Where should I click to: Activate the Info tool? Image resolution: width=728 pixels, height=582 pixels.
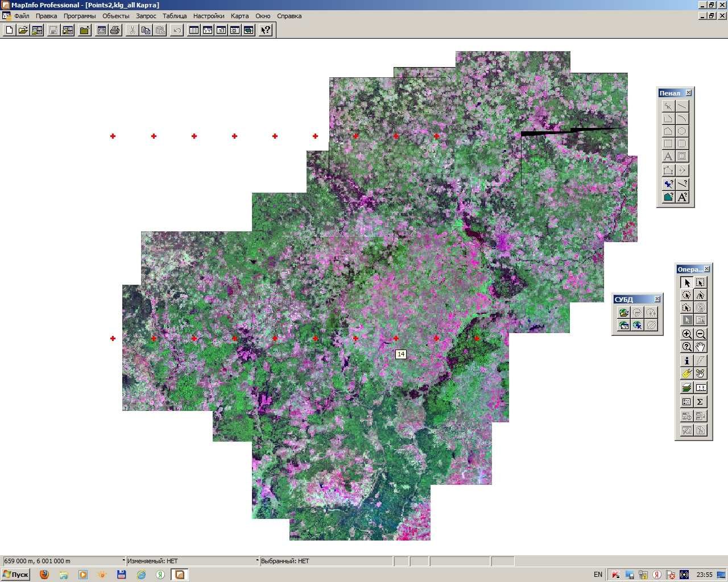[686, 360]
